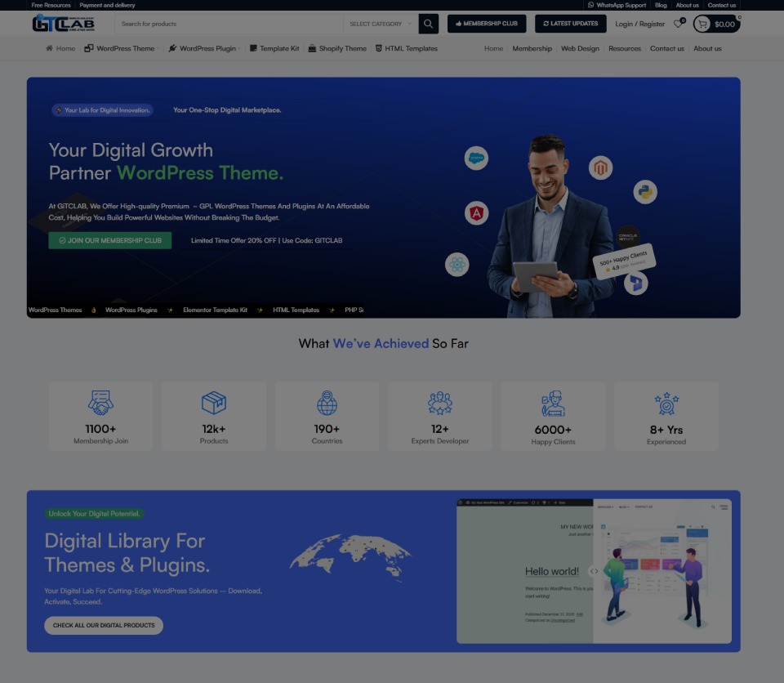This screenshot has height=683, width=784.
Task: Click the Python logo icon
Action: 645,192
